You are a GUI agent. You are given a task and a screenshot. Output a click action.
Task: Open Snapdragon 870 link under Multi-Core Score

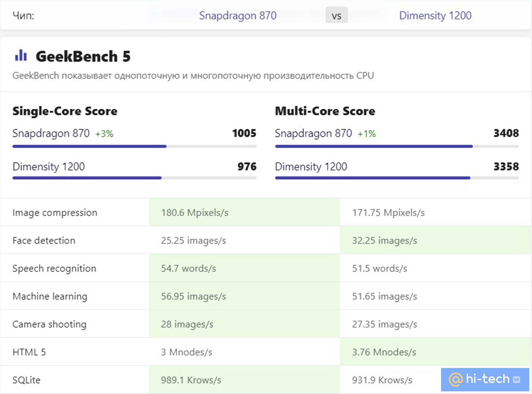pyautogui.click(x=313, y=133)
